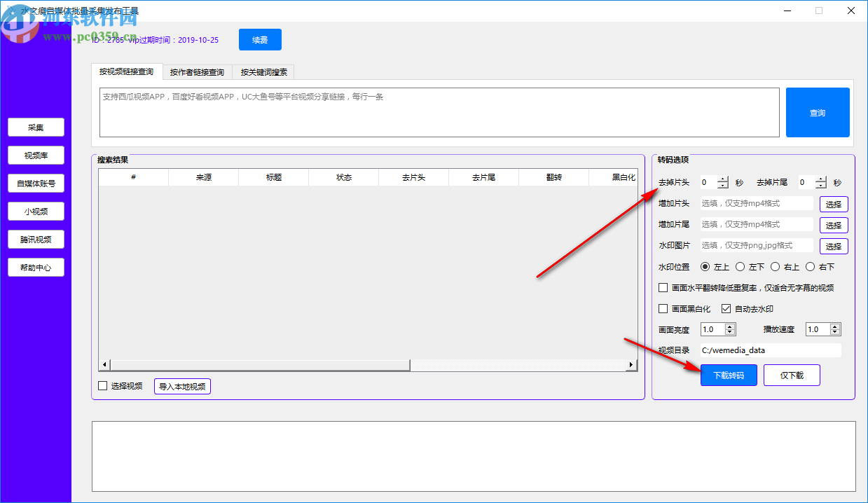Image resolution: width=868 pixels, height=503 pixels.
Task: Open 腾讯视频 in the sidebar
Action: [36, 240]
